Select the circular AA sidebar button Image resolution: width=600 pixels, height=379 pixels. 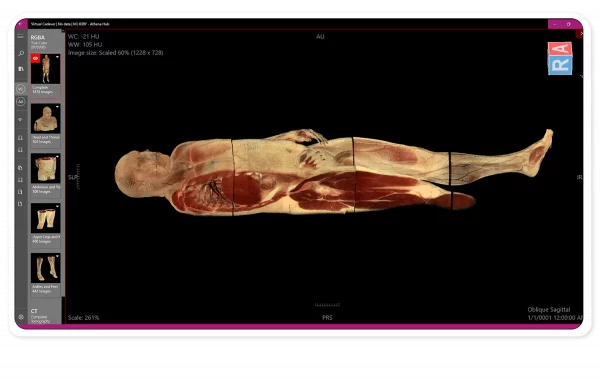tap(21, 101)
